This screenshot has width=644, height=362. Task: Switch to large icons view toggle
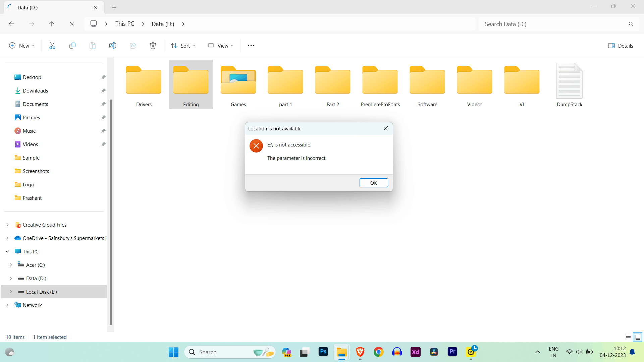click(638, 337)
